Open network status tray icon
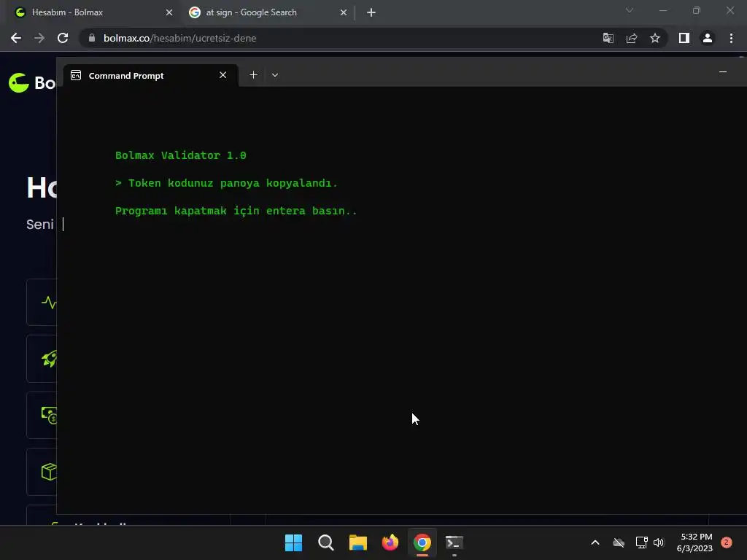The image size is (747, 560). [x=641, y=542]
